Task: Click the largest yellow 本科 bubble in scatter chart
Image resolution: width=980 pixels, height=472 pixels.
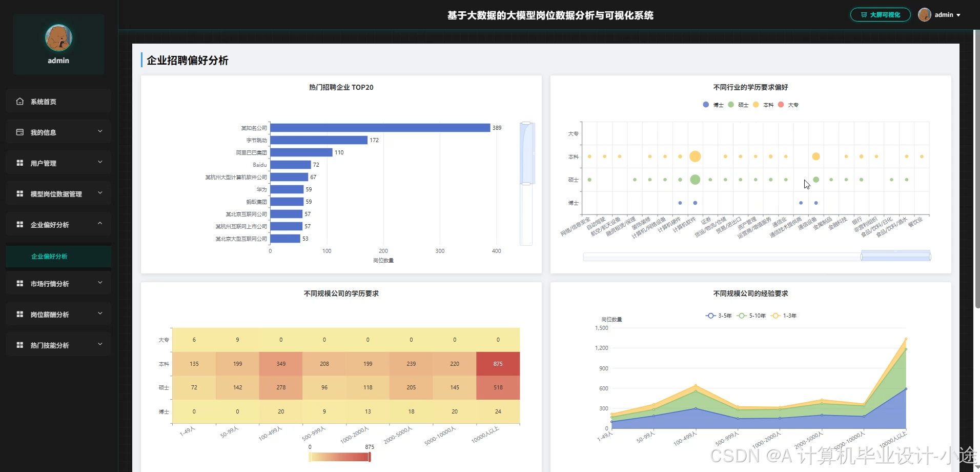Action: click(x=695, y=156)
